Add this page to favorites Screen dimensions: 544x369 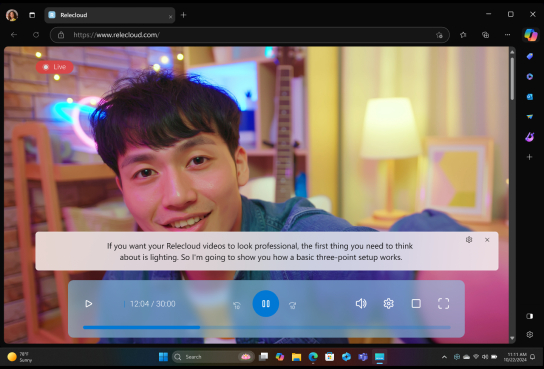point(439,35)
